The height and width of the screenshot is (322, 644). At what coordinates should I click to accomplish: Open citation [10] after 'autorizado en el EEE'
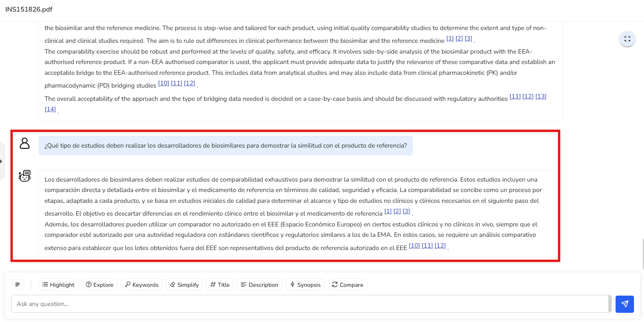tap(414, 246)
